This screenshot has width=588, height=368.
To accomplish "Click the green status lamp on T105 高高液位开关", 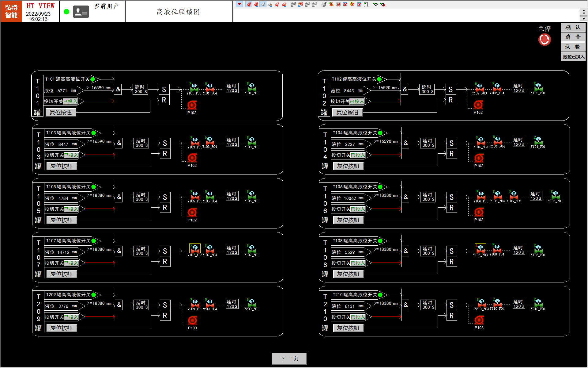I will pos(94,186).
